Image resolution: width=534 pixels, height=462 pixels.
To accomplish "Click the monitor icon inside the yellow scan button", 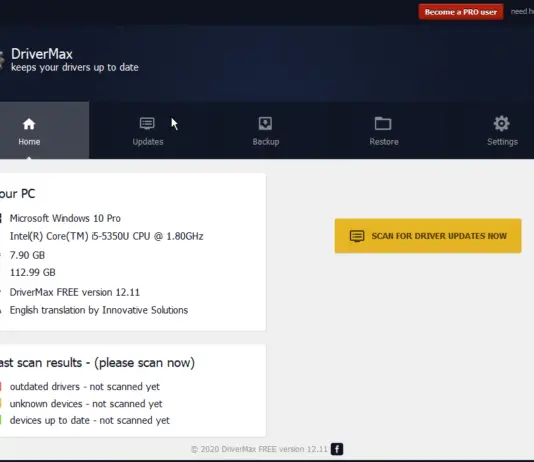I will point(357,236).
